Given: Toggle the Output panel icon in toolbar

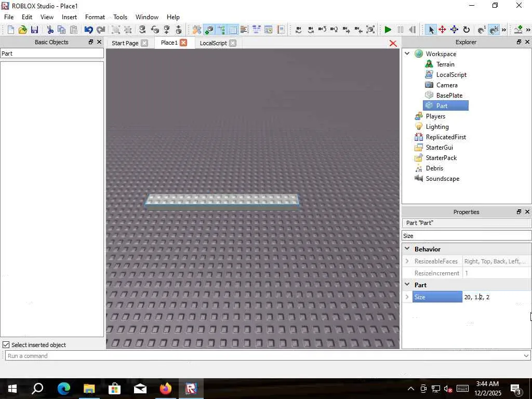Looking at the screenshot, I should (x=244, y=30).
